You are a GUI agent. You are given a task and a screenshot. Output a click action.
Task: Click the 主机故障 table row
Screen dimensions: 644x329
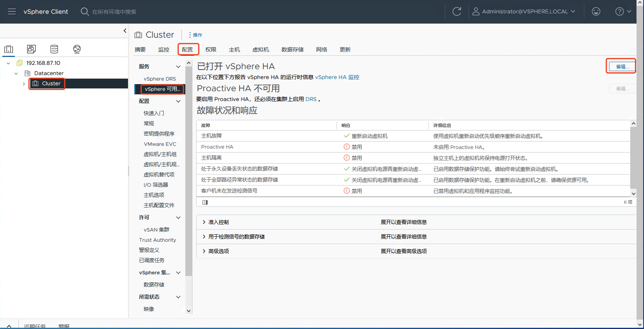[413, 136]
